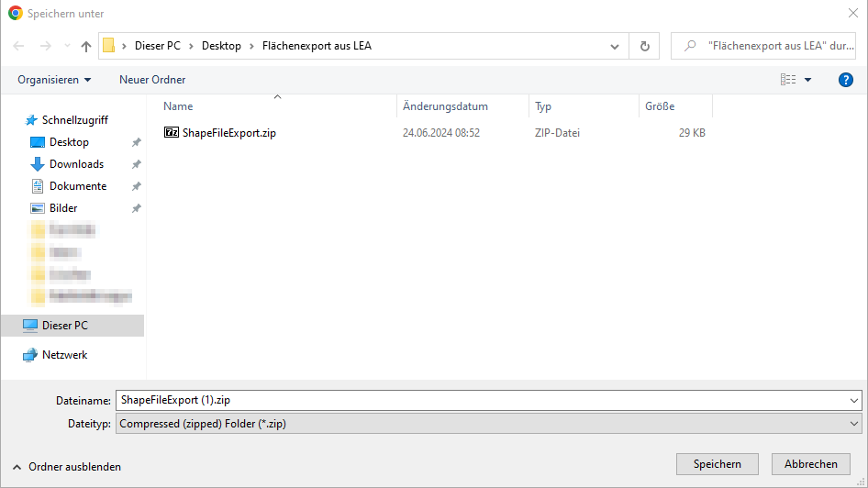Open the Help question mark icon

point(846,80)
